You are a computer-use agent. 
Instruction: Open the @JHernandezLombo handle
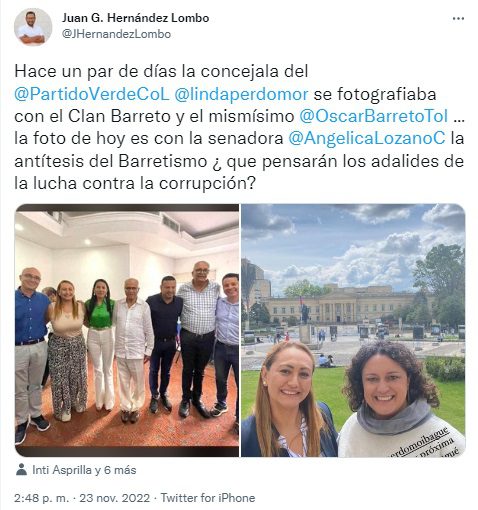click(x=116, y=34)
